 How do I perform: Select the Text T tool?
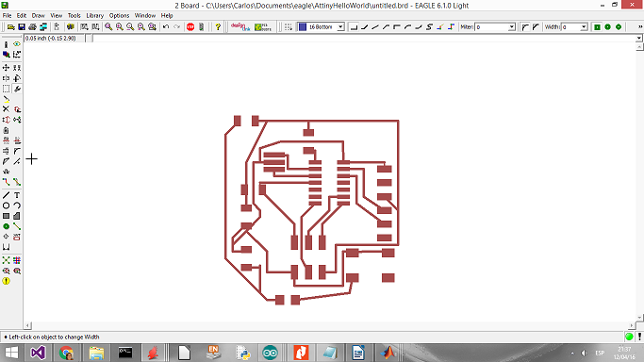[x=17, y=195]
